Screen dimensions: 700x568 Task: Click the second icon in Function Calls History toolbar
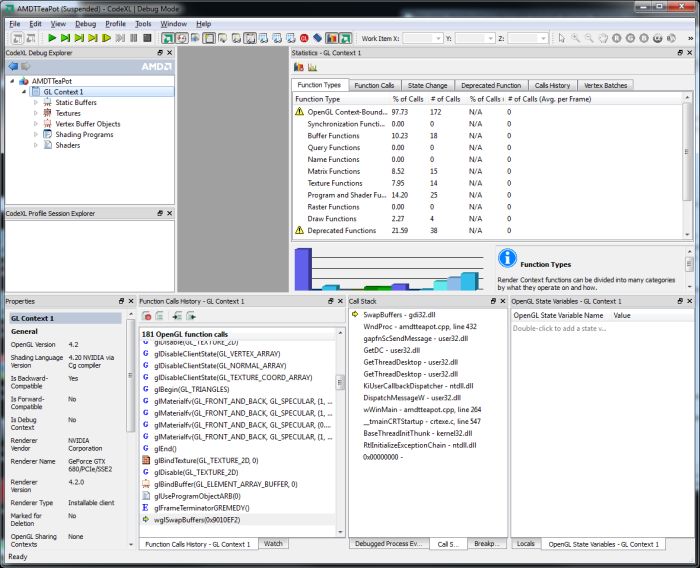coord(160,316)
